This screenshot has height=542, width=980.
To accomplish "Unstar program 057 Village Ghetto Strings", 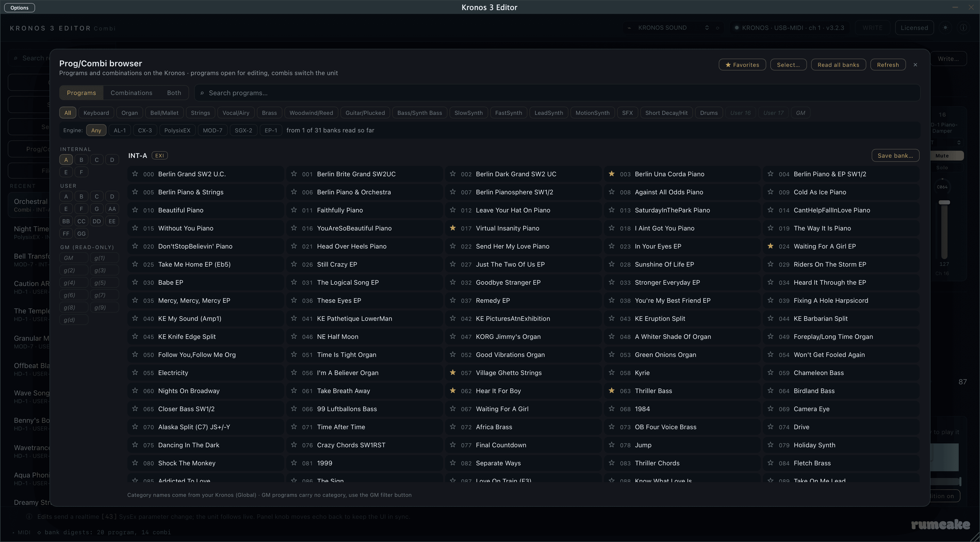I will pyautogui.click(x=452, y=373).
